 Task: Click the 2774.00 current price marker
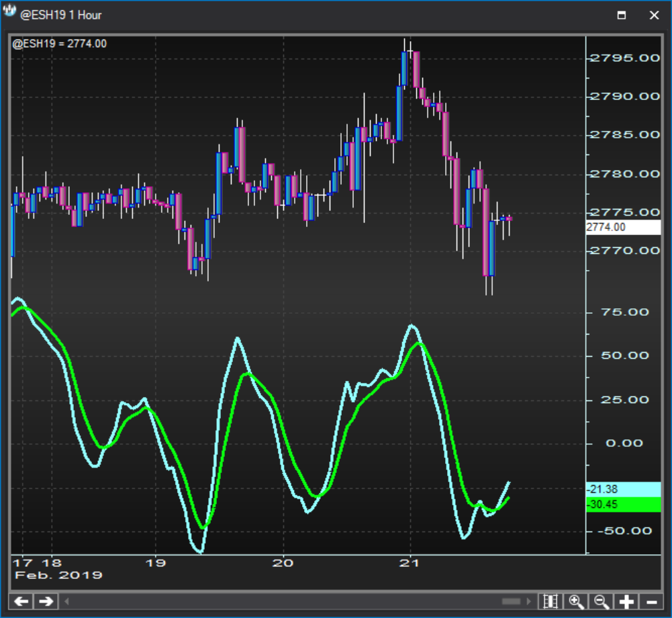pyautogui.click(x=623, y=227)
